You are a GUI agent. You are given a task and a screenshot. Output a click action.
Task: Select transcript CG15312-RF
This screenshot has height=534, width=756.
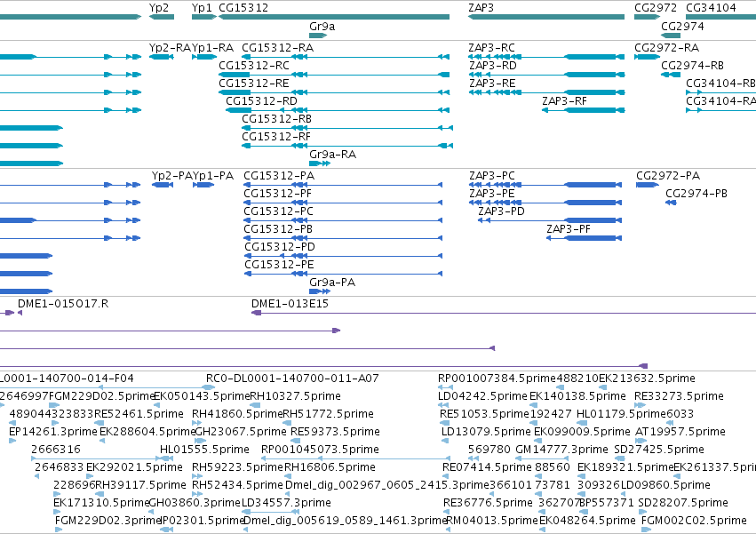point(275,137)
